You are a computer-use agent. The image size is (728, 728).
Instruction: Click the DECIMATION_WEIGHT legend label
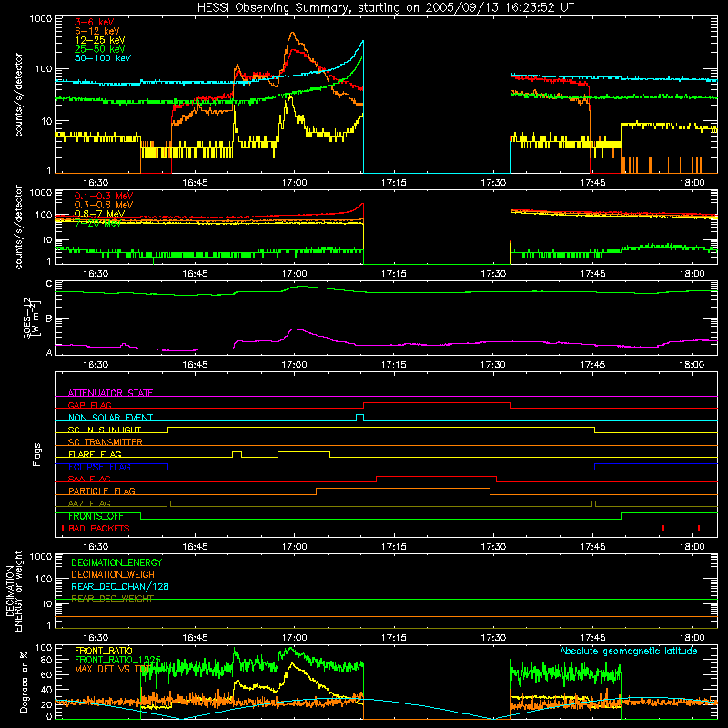tap(116, 574)
